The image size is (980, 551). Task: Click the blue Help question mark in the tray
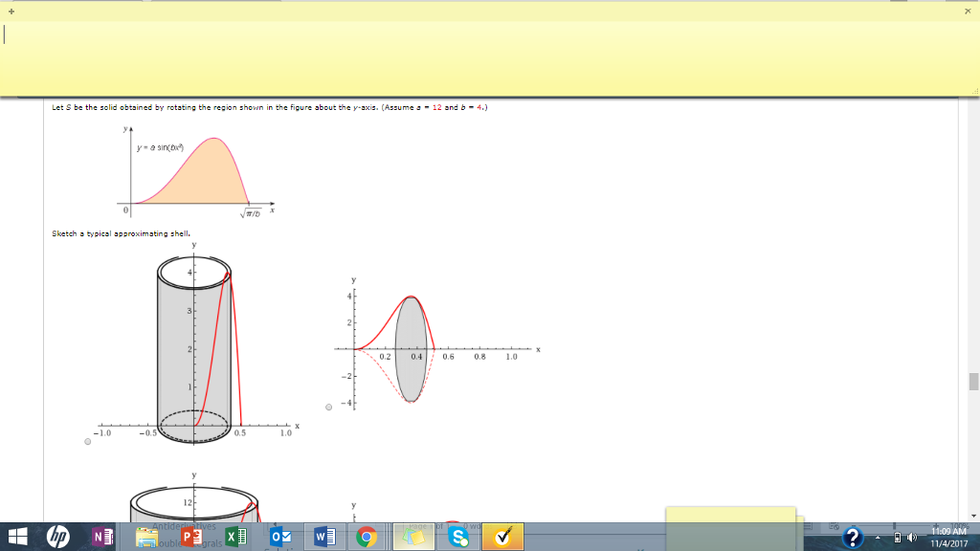[854, 538]
